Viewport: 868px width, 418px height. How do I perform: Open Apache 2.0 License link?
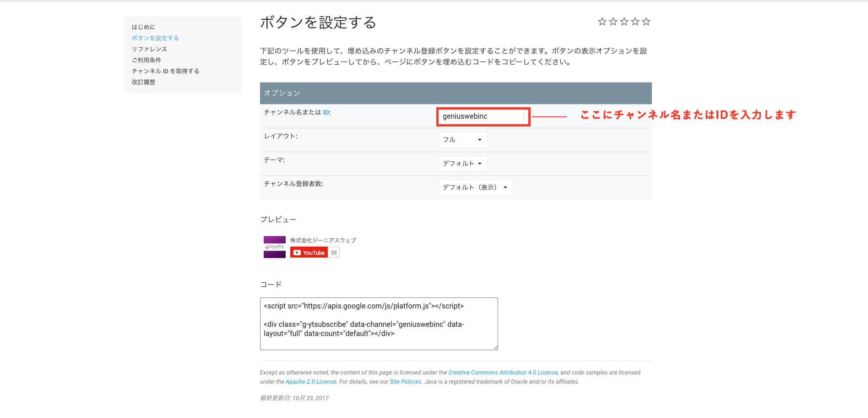(311, 382)
